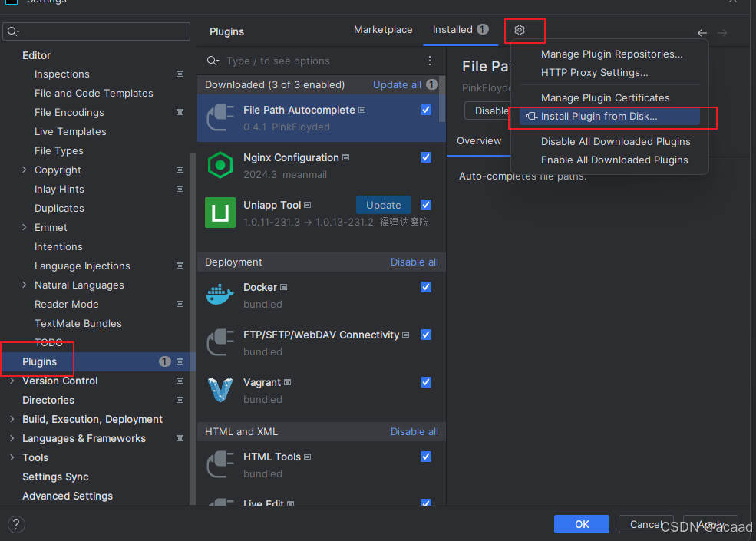Select Settings Sync in the tree
The height and width of the screenshot is (541, 756).
(x=55, y=477)
